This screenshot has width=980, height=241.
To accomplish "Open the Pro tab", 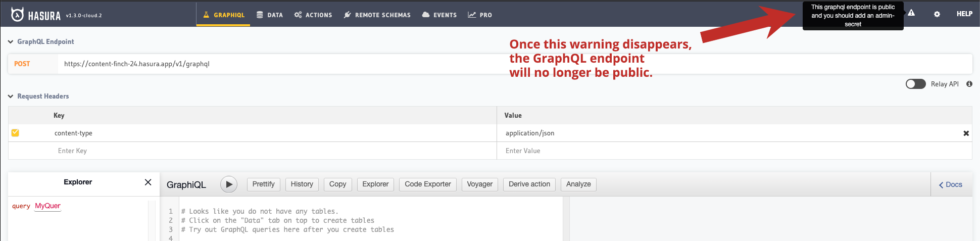I will 480,15.
